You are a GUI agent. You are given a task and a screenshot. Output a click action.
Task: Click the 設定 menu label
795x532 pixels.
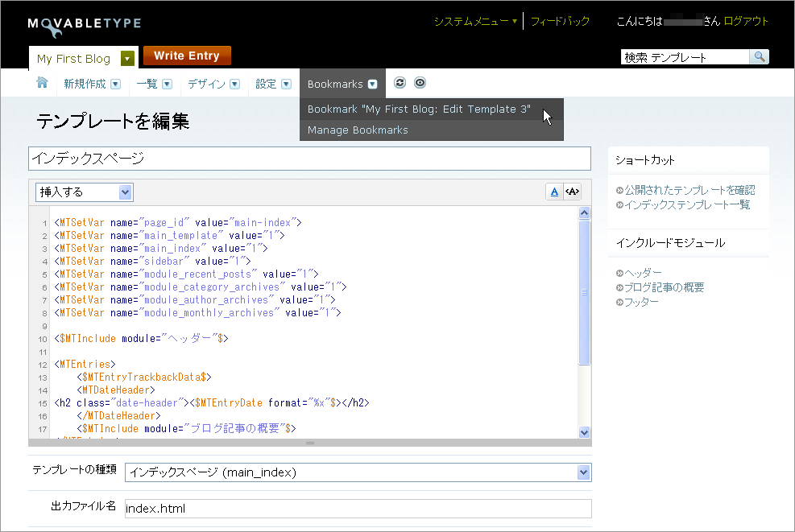pos(266,85)
